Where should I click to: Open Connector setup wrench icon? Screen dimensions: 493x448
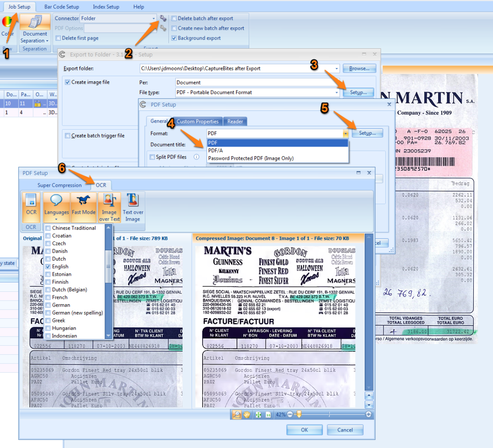point(163,18)
